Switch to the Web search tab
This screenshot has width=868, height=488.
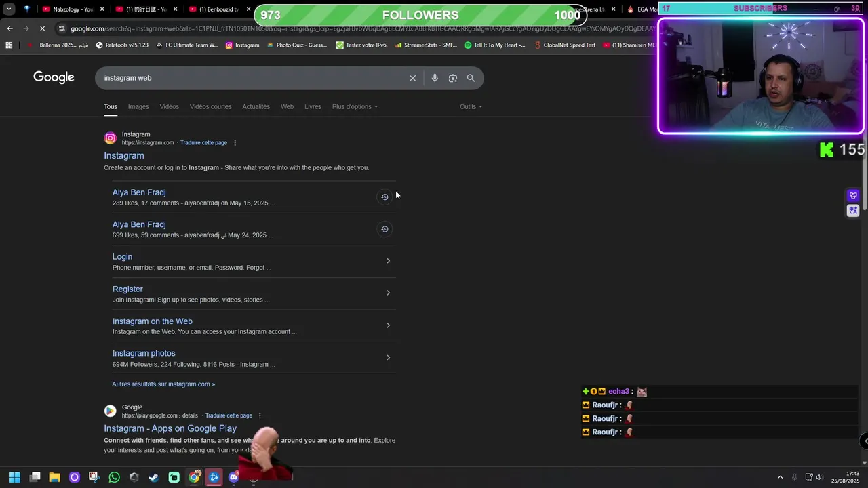tap(288, 106)
